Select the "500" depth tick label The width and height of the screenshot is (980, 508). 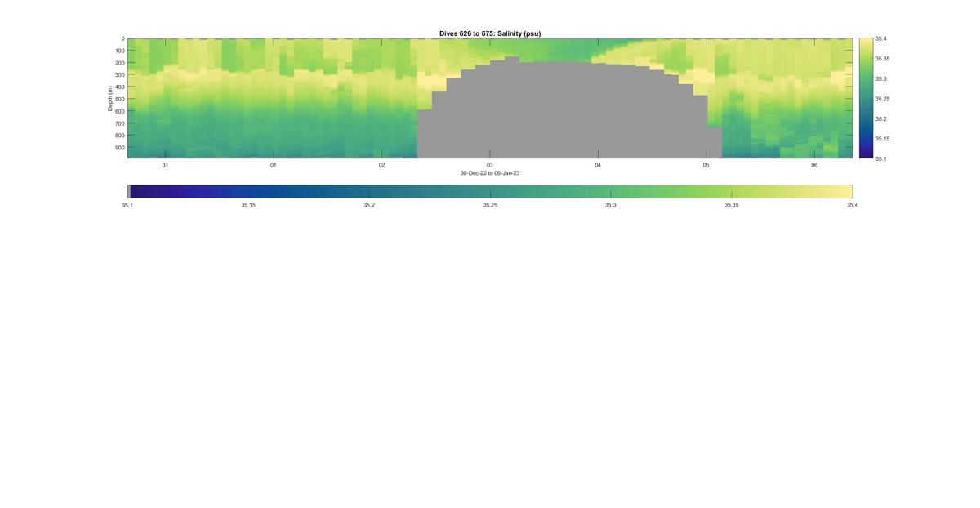[120, 99]
